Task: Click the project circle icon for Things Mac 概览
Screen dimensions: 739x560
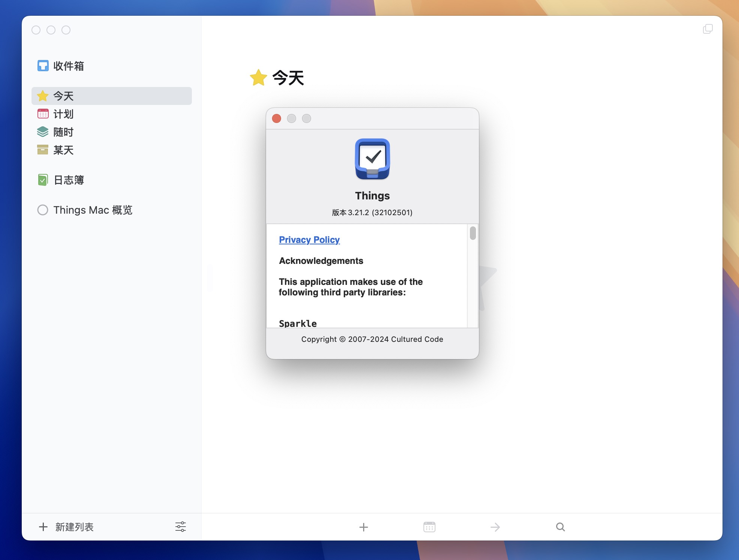Action: pos(43,210)
